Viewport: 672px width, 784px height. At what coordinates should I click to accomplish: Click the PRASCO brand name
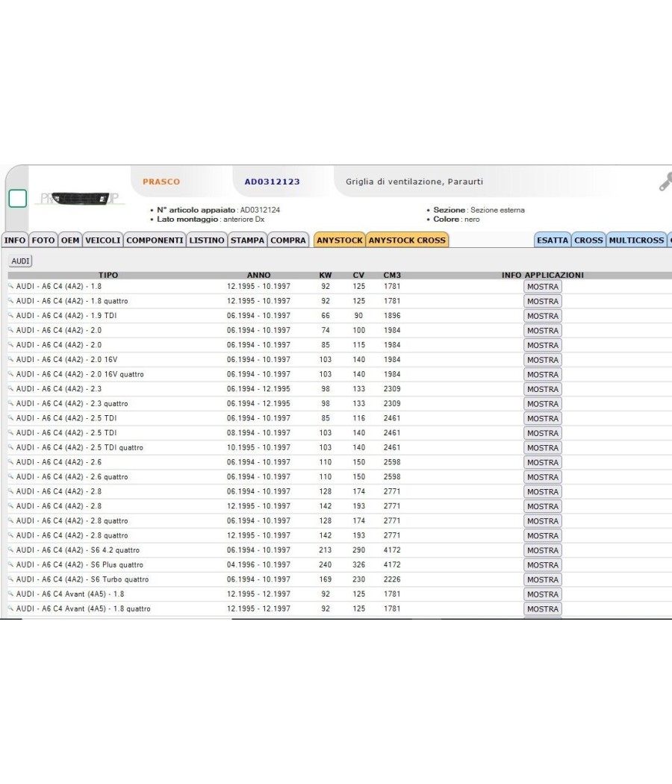[x=161, y=182]
